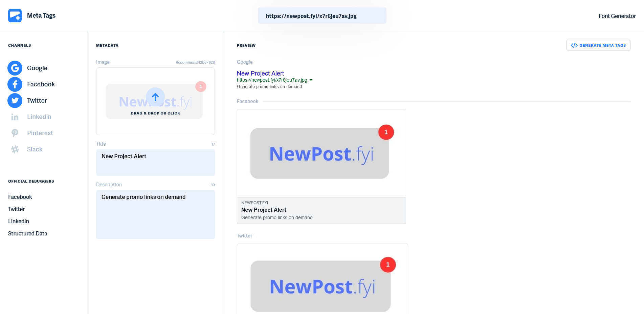Open the Structured Data debugger
This screenshot has height=314, width=644.
click(x=28, y=233)
